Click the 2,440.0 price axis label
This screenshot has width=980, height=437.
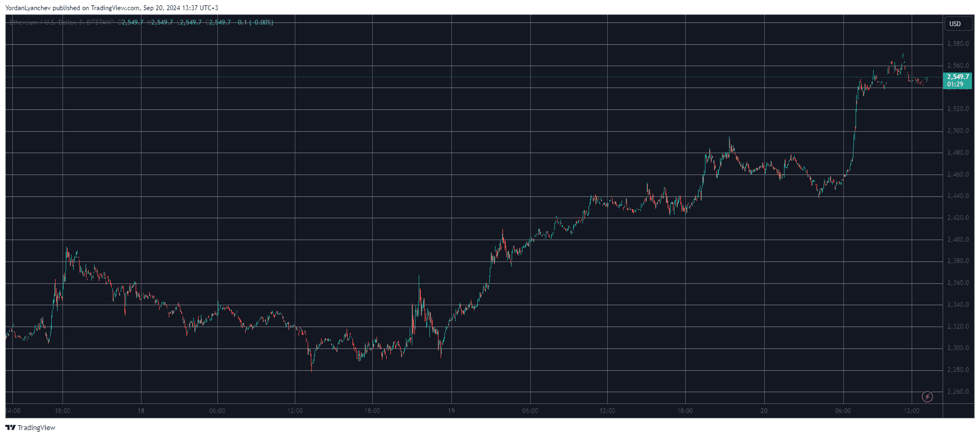pyautogui.click(x=958, y=196)
